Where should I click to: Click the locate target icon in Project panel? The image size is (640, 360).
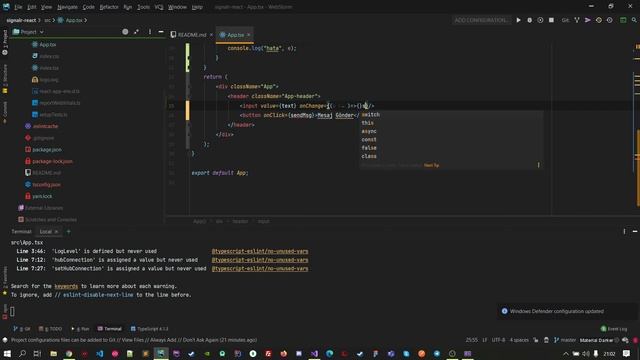[125, 32]
